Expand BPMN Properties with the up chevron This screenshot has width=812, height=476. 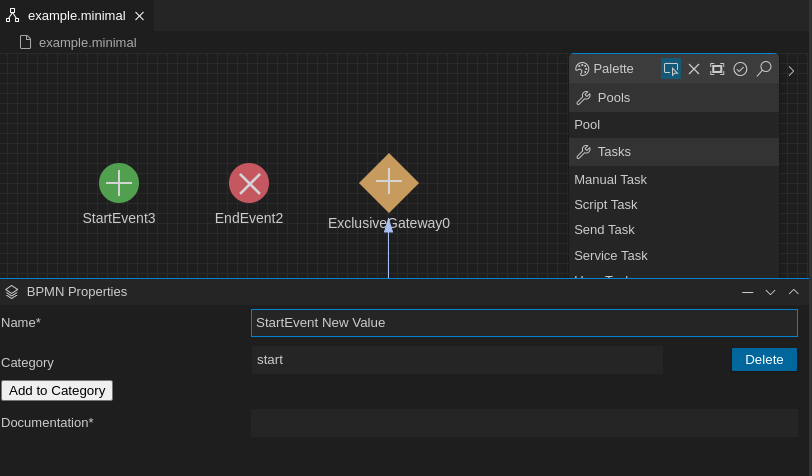[x=793, y=292]
